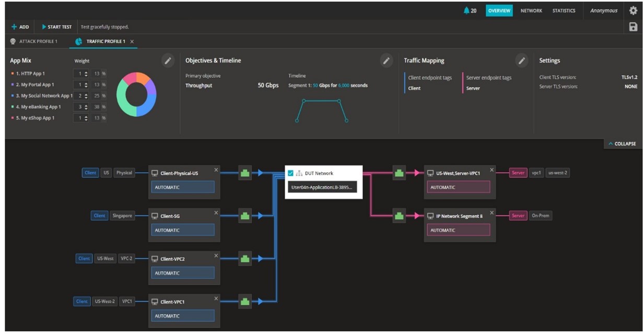Click green link icon before US-West,Server-VPC1
Screen dimensions: 644x334
(x=399, y=173)
